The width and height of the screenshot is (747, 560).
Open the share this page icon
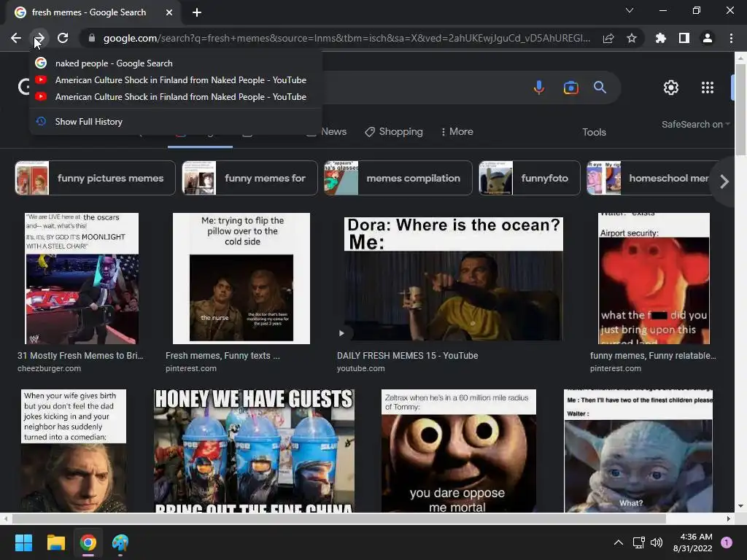tap(608, 38)
